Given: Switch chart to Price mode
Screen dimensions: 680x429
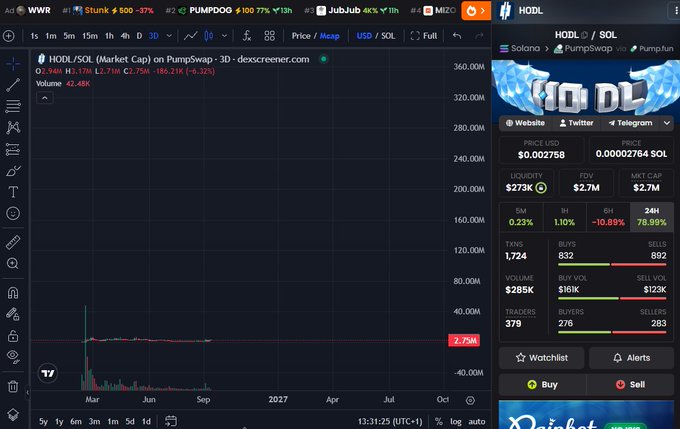Looking at the screenshot, I should (301, 36).
